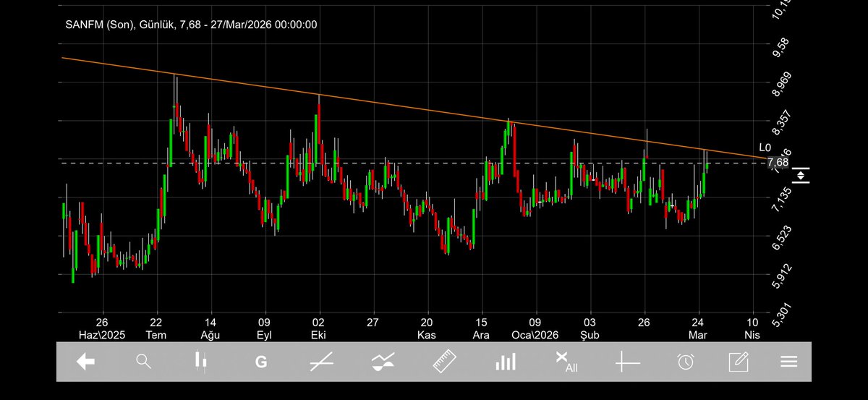Tap the Oca\2026 date axis label
Image resolution: width=868 pixels, height=400 pixels.
click(x=535, y=335)
